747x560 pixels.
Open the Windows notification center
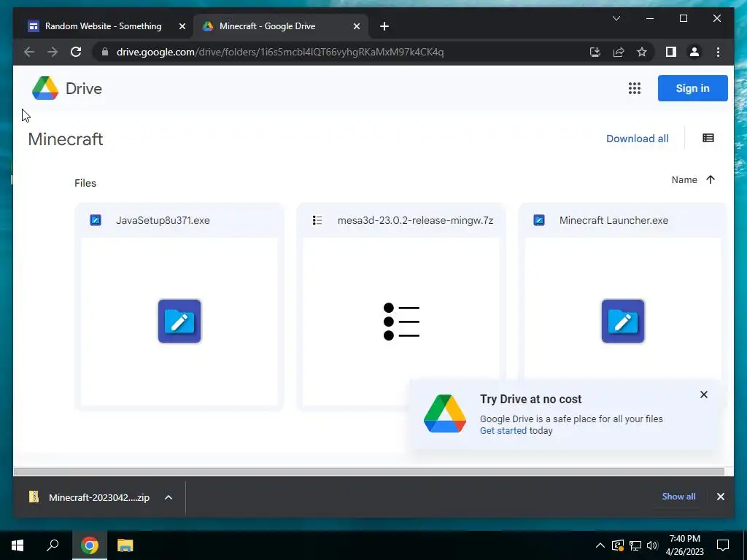[723, 545]
